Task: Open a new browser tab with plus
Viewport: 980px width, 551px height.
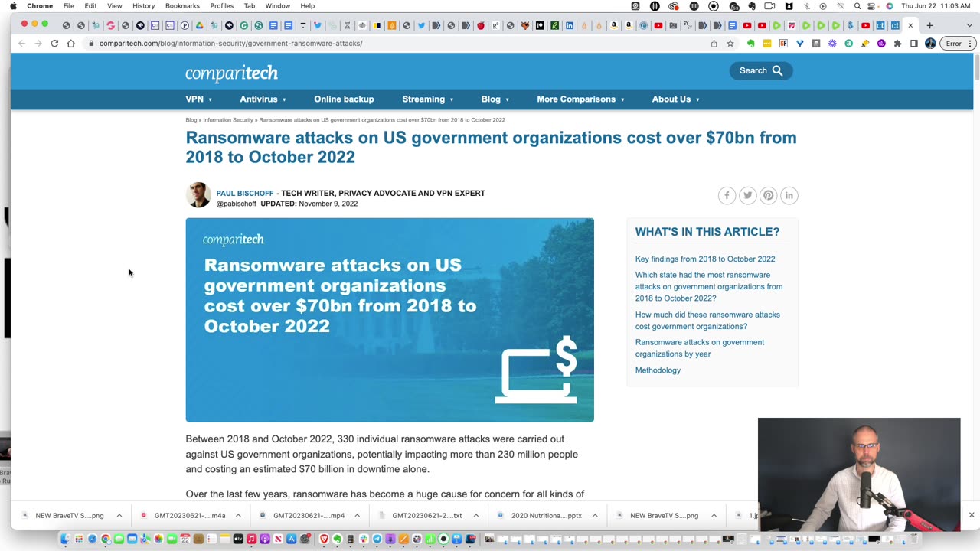Action: click(929, 25)
